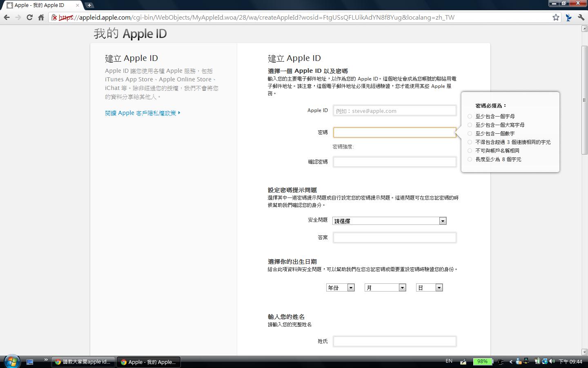Viewport: 588px width, 368px height.
Task: Select the Apple - 我的 Apple taskbar window
Action: coord(149,362)
